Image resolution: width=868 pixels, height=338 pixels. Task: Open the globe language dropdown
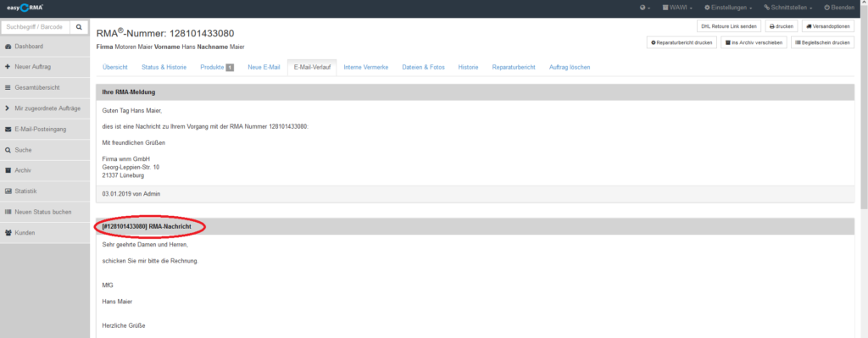[644, 8]
